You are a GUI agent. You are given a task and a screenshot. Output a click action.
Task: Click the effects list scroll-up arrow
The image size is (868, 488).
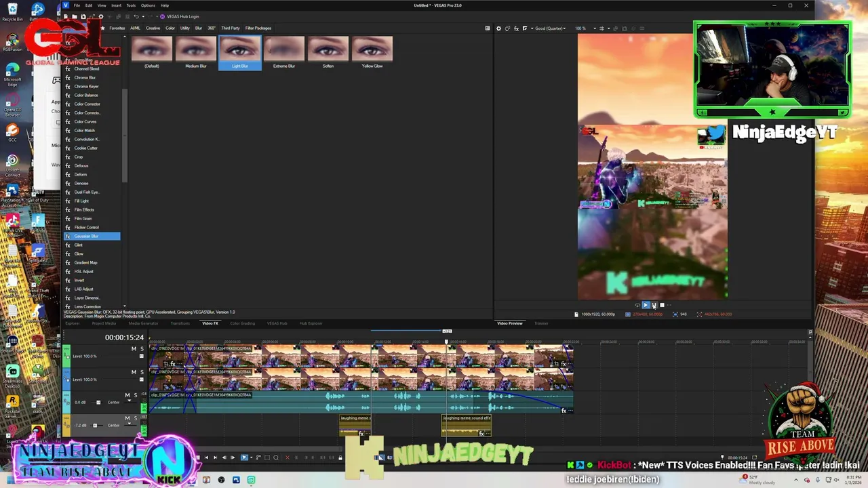pyautogui.click(x=125, y=37)
